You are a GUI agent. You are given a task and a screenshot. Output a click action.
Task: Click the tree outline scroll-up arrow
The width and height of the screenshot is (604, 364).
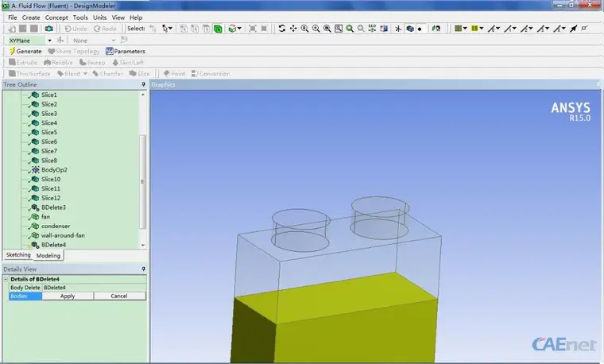coord(143,95)
